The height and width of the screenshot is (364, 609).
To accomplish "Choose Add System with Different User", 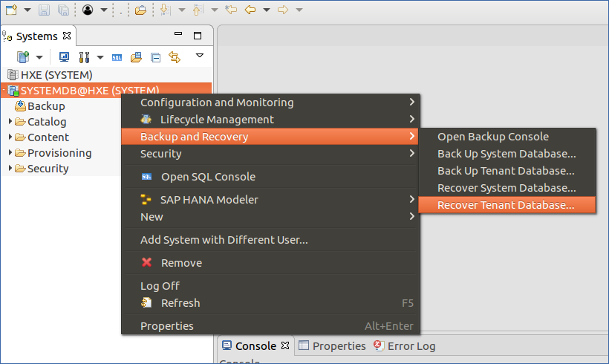I will (x=270, y=240).
